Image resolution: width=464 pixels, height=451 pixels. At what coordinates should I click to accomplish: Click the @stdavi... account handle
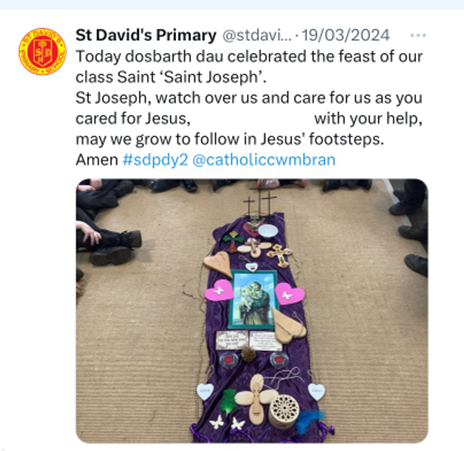click(x=257, y=35)
